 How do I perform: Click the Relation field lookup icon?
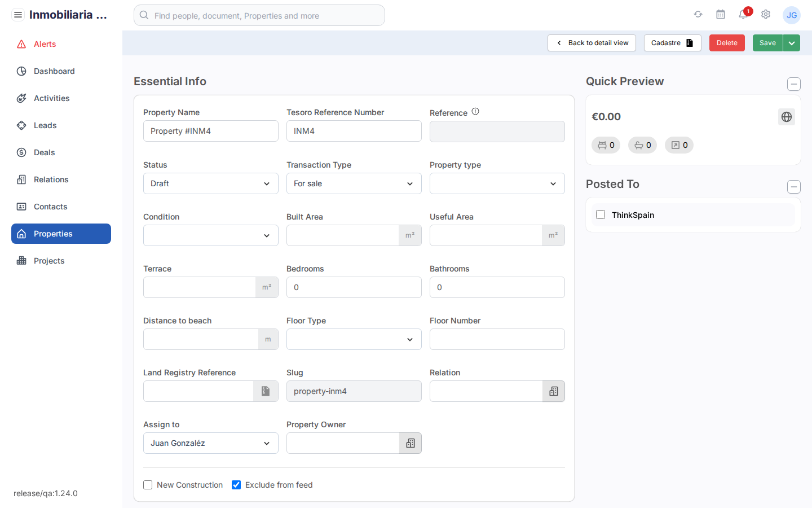[554, 391]
